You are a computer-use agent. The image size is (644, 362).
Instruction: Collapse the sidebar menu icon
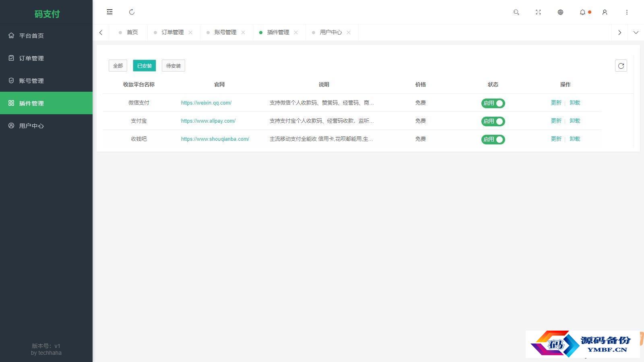click(x=109, y=12)
